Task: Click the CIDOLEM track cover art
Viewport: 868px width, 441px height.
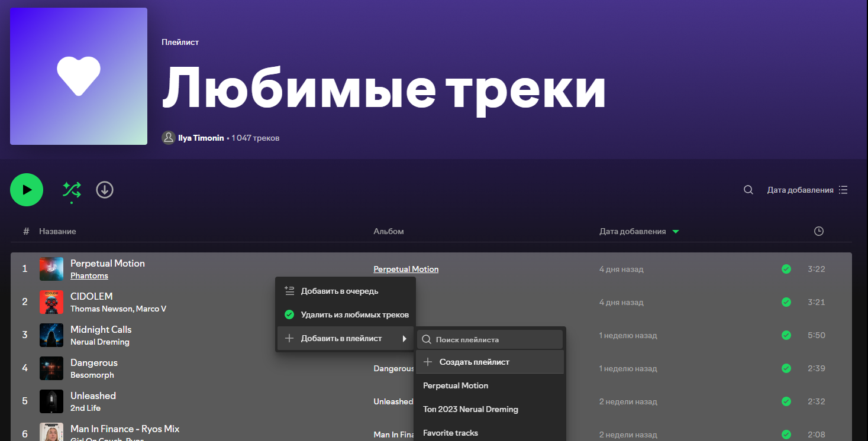Action: pyautogui.click(x=51, y=302)
